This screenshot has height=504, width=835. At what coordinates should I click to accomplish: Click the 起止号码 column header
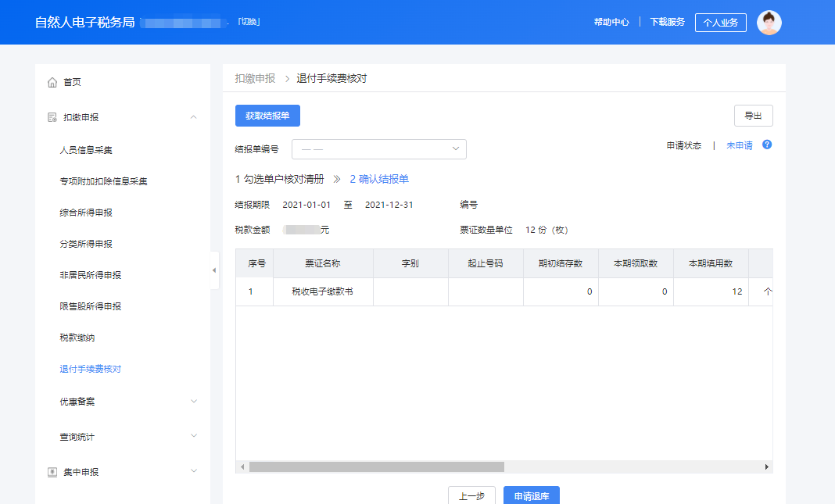tap(486, 263)
